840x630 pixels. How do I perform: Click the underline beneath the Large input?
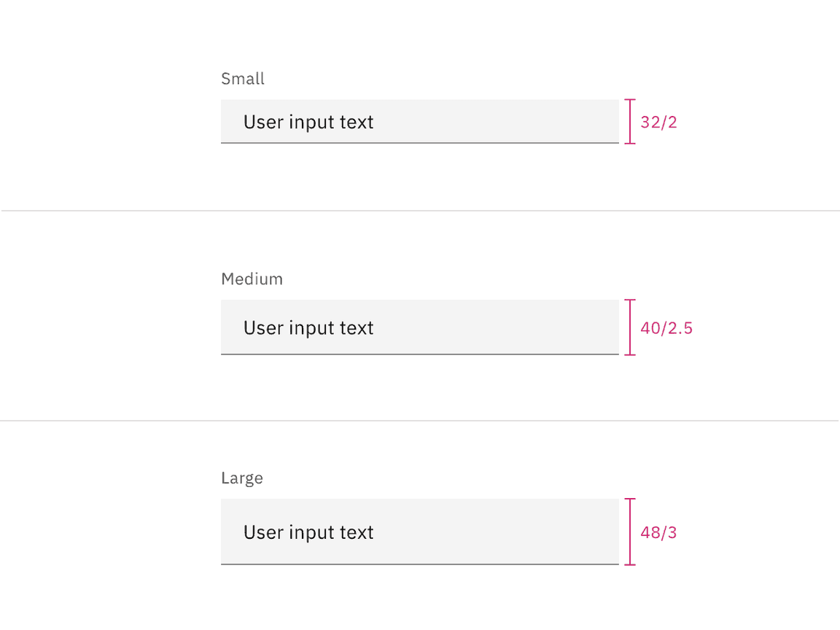click(420, 564)
